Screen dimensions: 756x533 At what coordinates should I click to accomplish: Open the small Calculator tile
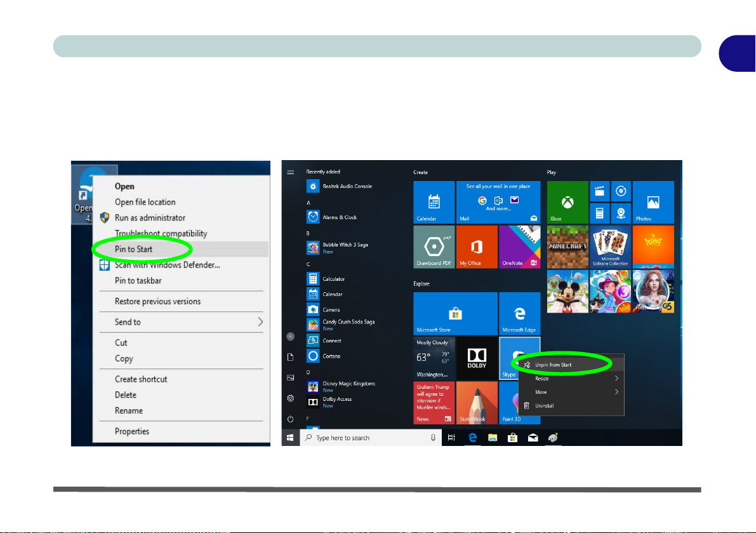click(x=599, y=213)
